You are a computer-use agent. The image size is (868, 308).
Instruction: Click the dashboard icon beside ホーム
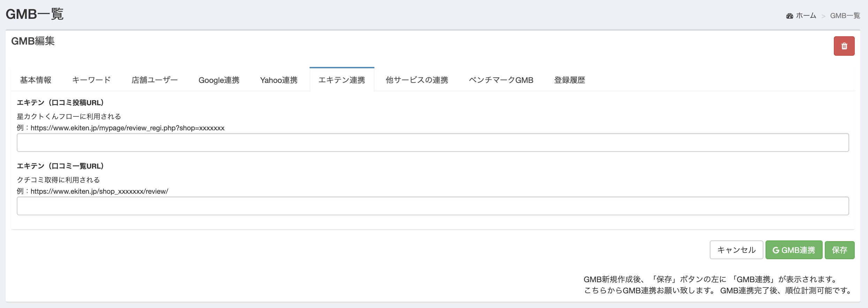[x=790, y=16]
